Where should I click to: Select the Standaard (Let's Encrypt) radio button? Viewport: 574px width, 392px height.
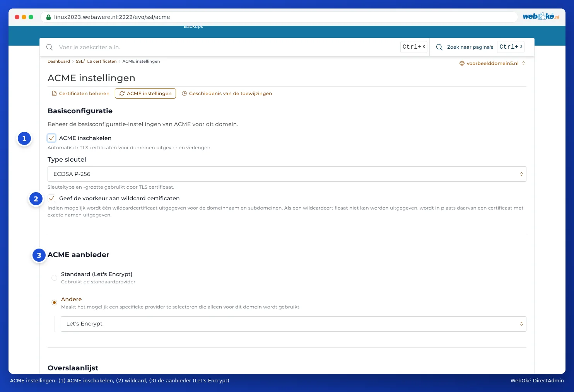[54, 278]
